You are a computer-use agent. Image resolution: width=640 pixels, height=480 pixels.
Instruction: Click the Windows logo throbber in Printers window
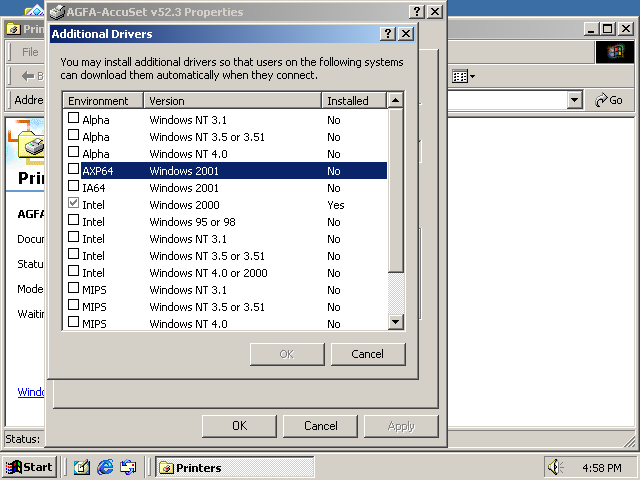click(615, 52)
